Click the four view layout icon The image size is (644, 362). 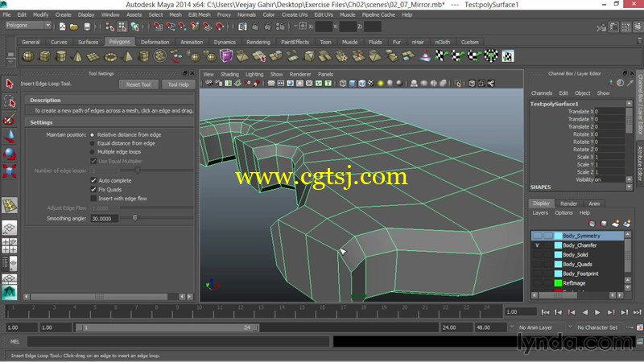(x=10, y=245)
